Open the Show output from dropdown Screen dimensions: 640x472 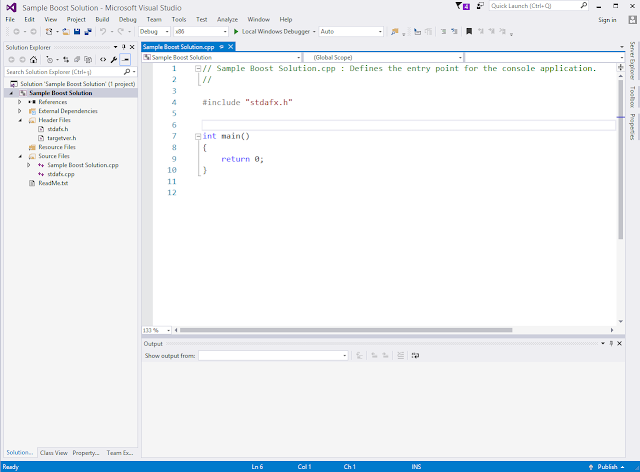273,356
